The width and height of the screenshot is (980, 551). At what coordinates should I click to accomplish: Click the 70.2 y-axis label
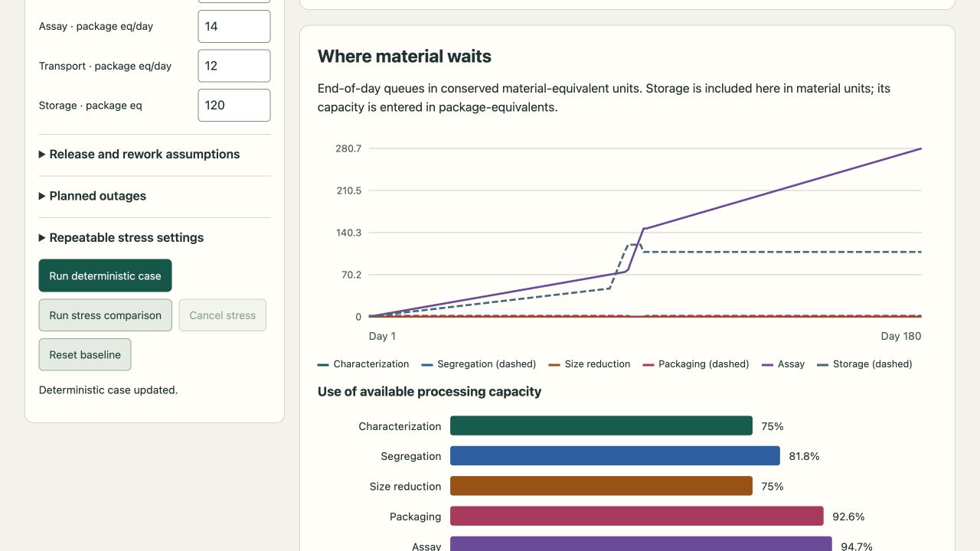[351, 275]
